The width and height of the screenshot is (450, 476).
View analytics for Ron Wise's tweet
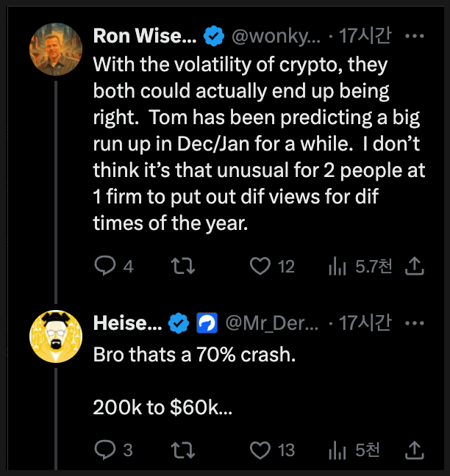pos(337,267)
